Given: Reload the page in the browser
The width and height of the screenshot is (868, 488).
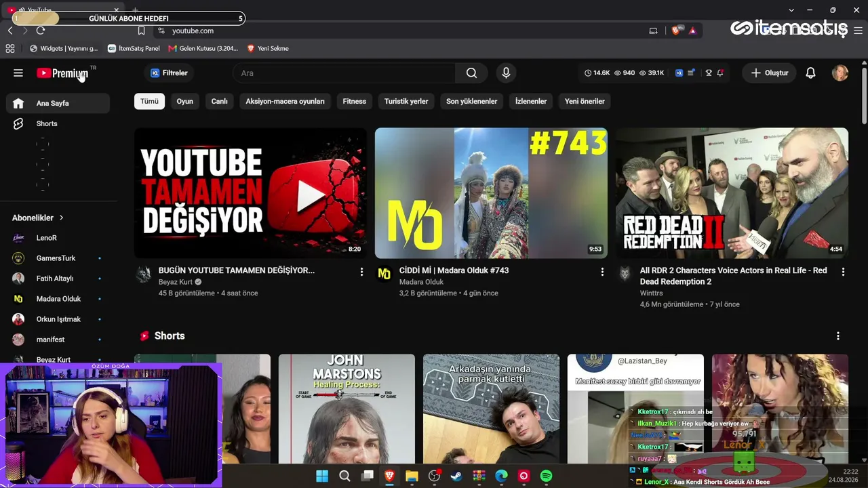Looking at the screenshot, I should click(x=41, y=30).
